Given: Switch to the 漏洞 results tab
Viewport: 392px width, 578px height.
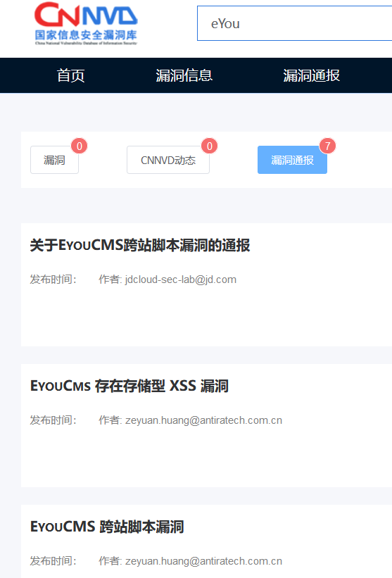Looking at the screenshot, I should click(x=54, y=160).
